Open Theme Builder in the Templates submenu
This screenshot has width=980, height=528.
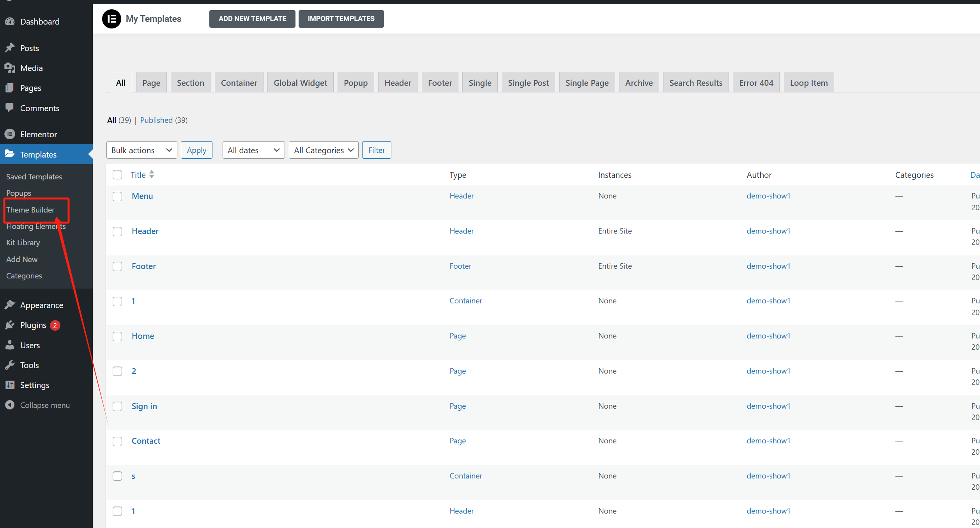click(30, 210)
